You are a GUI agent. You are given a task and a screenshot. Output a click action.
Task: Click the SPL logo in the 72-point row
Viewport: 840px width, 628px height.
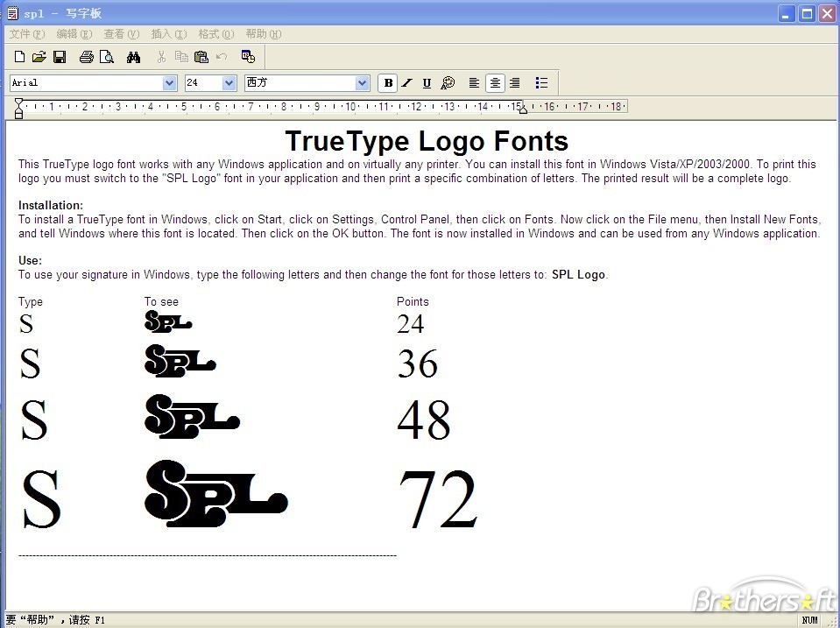[x=216, y=493]
